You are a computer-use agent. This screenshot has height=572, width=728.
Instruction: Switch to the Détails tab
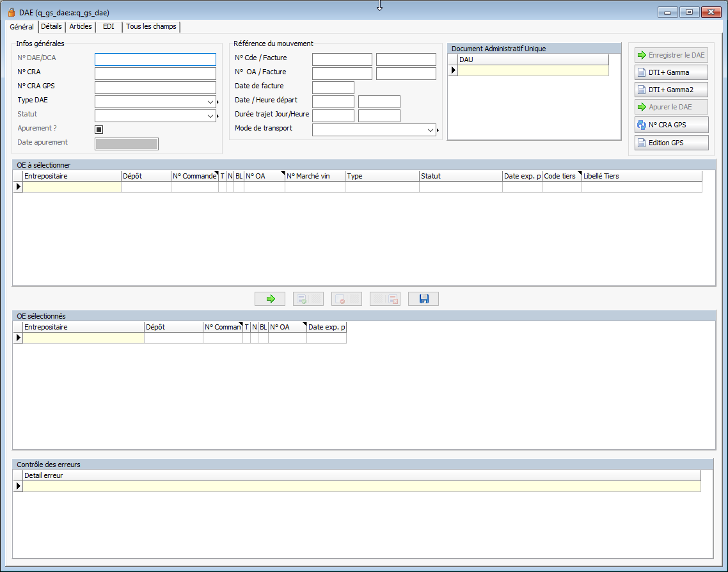51,27
